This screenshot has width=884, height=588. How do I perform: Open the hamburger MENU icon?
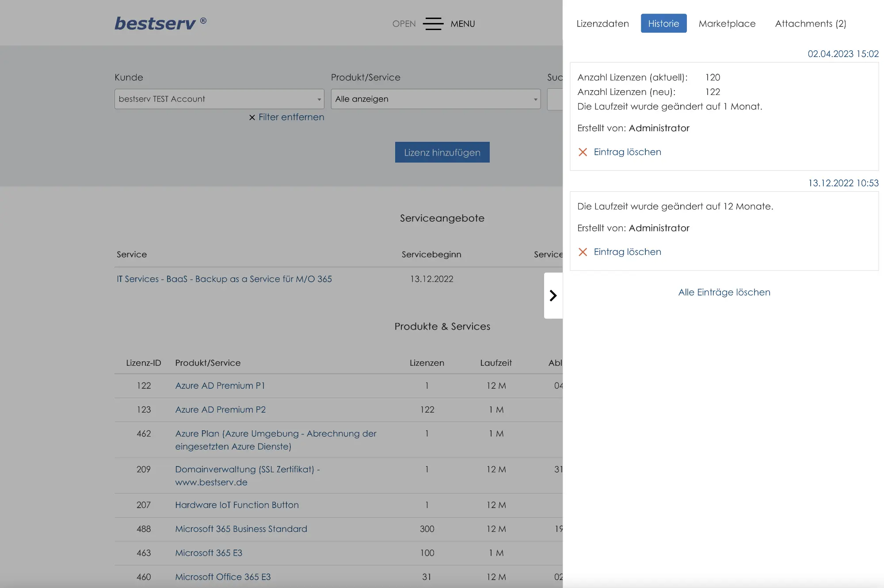433,24
